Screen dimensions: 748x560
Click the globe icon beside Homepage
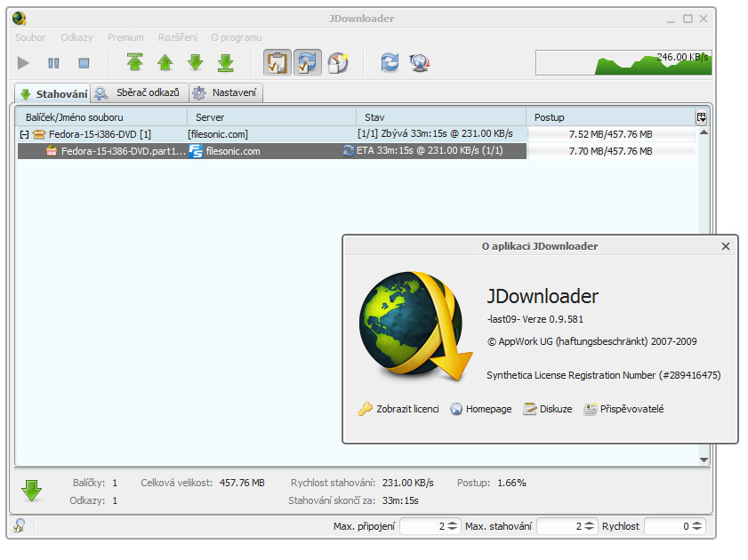click(x=456, y=409)
